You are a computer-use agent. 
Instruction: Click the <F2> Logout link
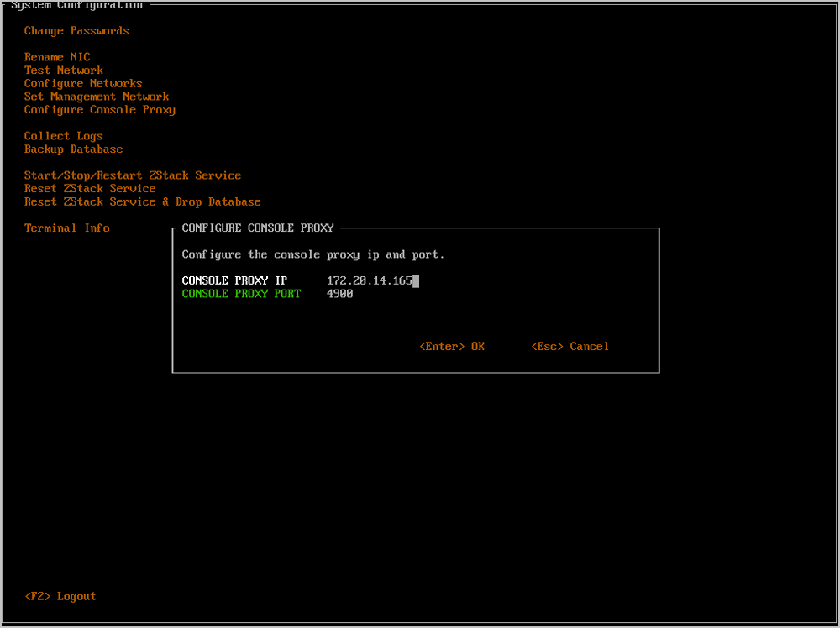60,596
